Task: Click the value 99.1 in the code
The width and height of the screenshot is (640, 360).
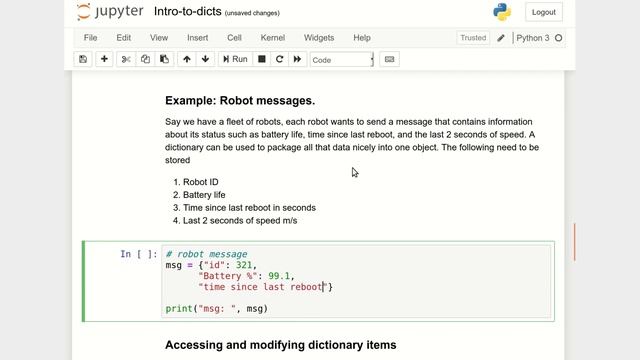Action: point(279,276)
